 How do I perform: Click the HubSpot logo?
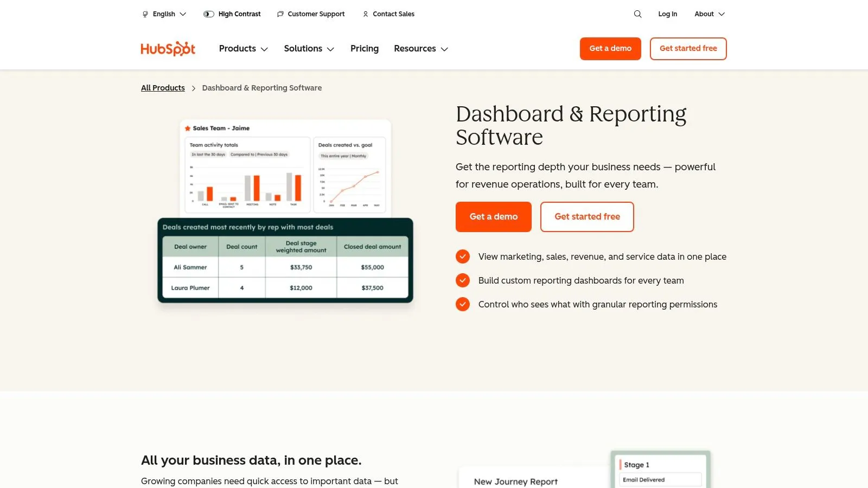(x=168, y=49)
